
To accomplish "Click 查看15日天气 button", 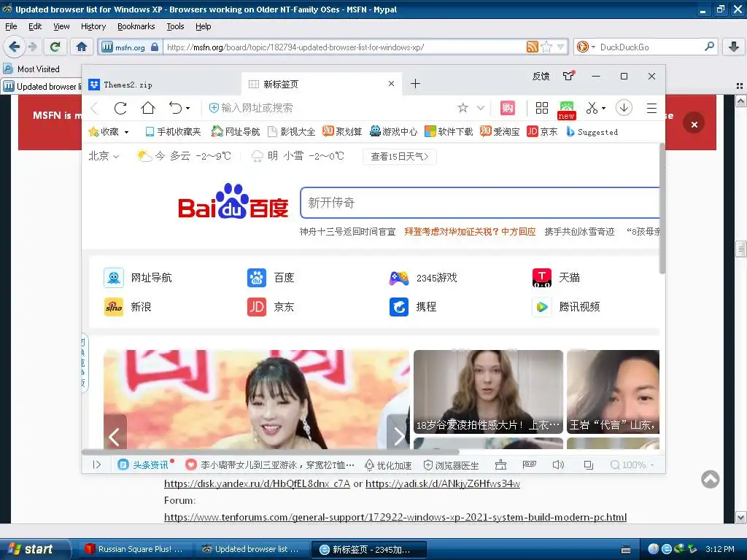I will coord(400,156).
